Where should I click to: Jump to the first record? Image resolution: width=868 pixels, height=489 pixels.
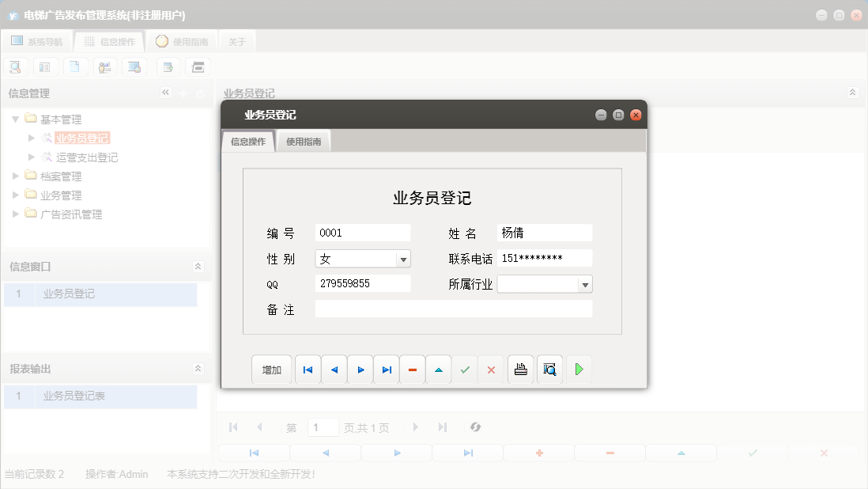(308, 369)
